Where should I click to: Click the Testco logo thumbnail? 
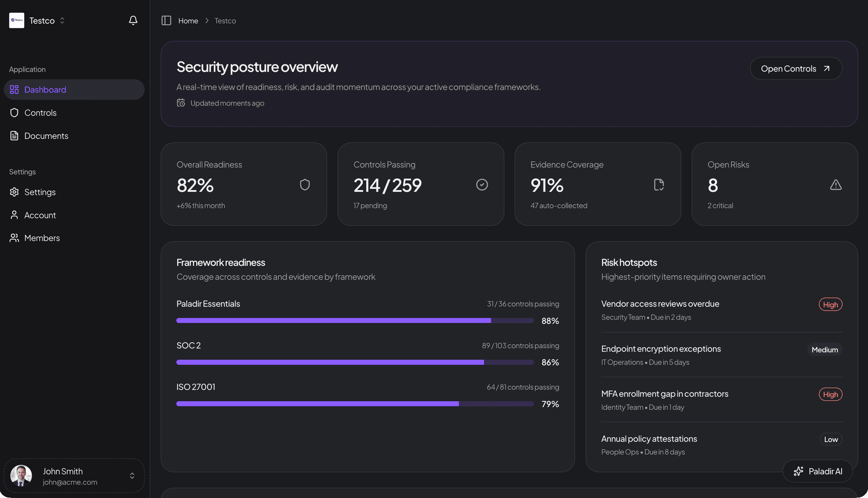pyautogui.click(x=17, y=20)
